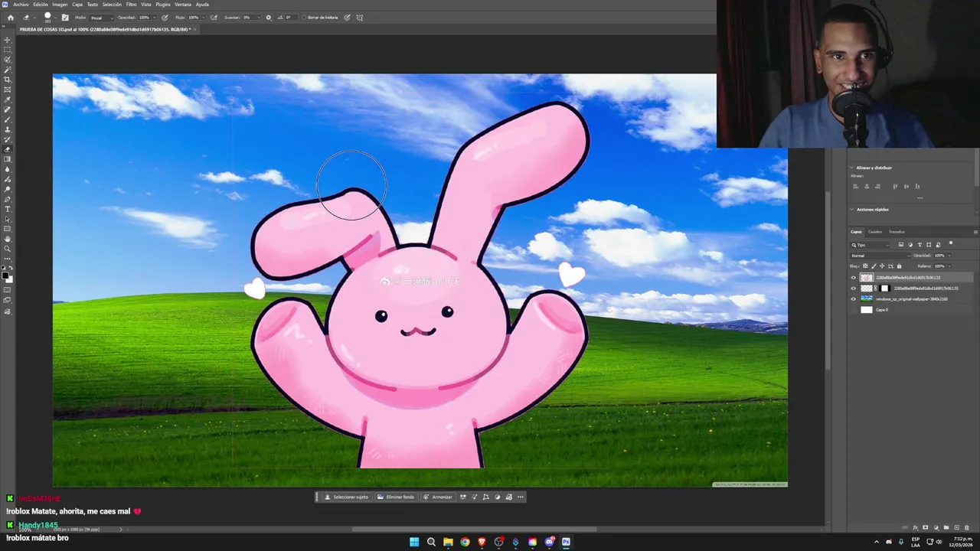The width and height of the screenshot is (980, 551).
Task: Open the Flujo dropdown arrow
Action: pos(202,17)
